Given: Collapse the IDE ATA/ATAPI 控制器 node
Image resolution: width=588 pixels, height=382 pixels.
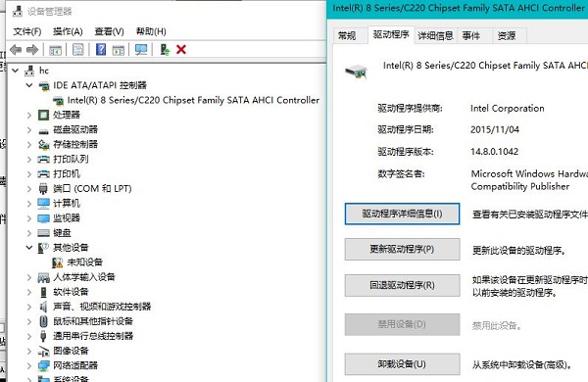Looking at the screenshot, I should click(29, 85).
